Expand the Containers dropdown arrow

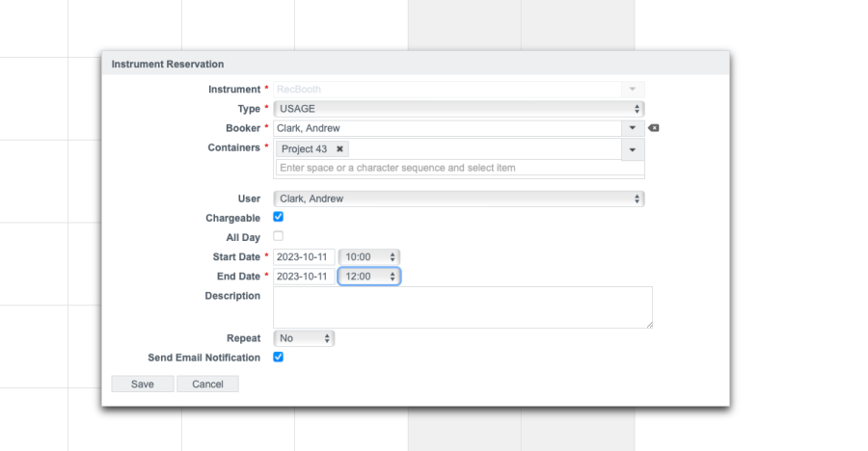[633, 149]
